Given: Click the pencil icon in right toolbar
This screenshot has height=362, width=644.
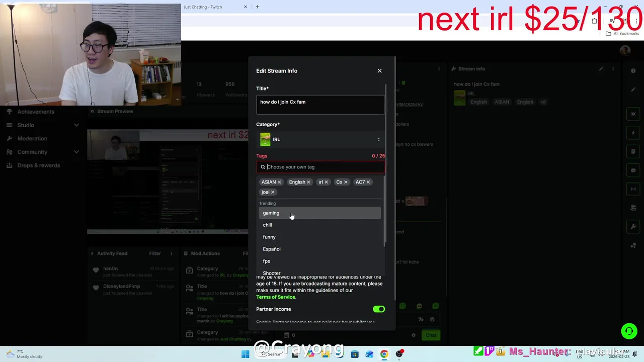Looking at the screenshot, I should tap(633, 89).
